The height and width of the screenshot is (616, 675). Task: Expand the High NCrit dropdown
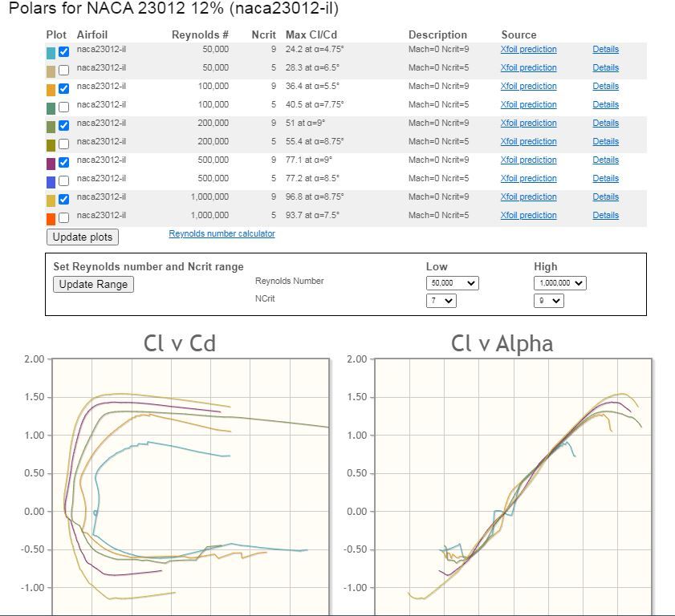[x=548, y=301]
